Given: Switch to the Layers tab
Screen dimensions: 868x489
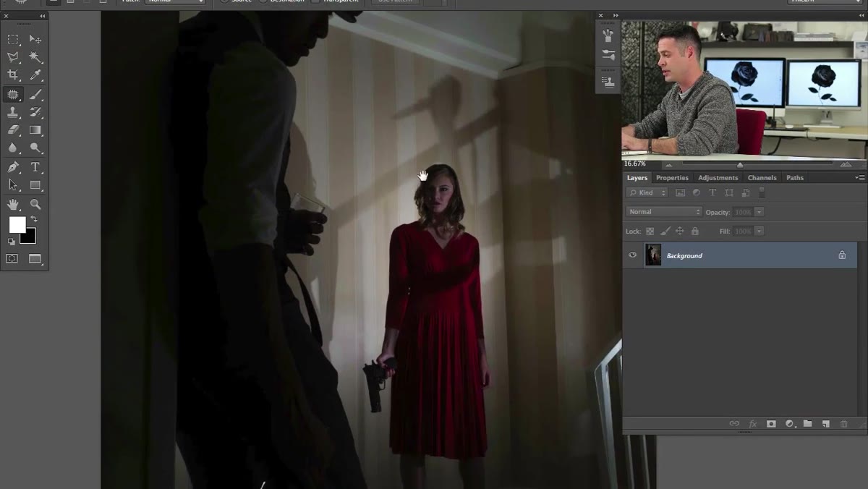Looking at the screenshot, I should (x=637, y=177).
